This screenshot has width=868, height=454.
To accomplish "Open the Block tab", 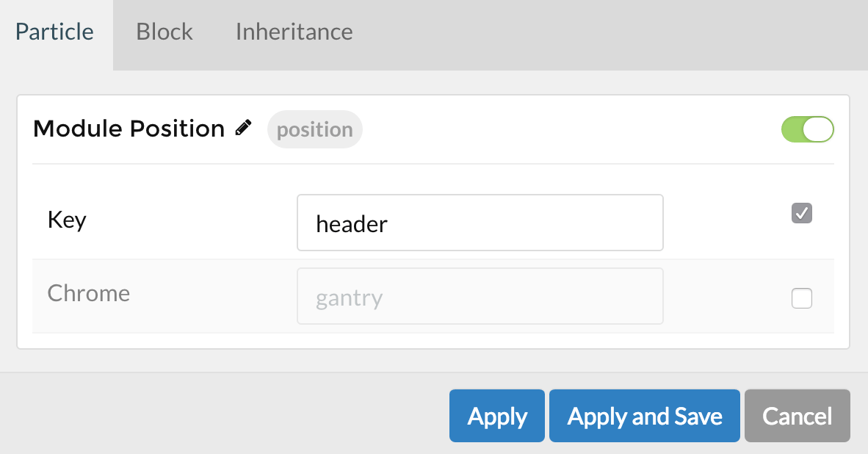I will coord(164,32).
